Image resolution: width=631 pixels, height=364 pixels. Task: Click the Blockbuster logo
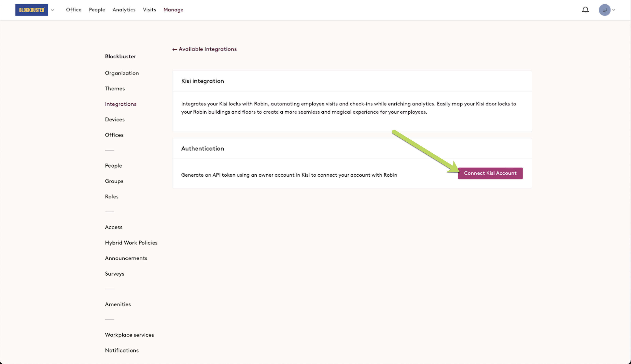tap(32, 10)
